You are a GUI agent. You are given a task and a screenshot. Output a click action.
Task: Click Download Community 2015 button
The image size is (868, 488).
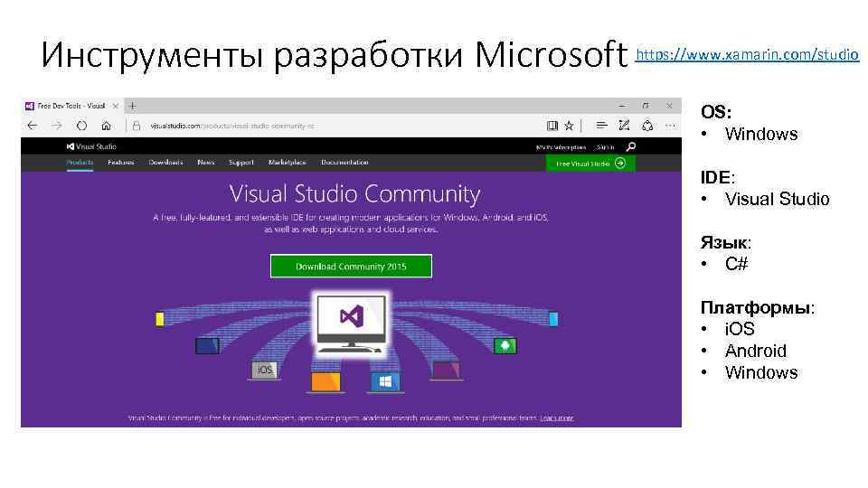coord(351,266)
